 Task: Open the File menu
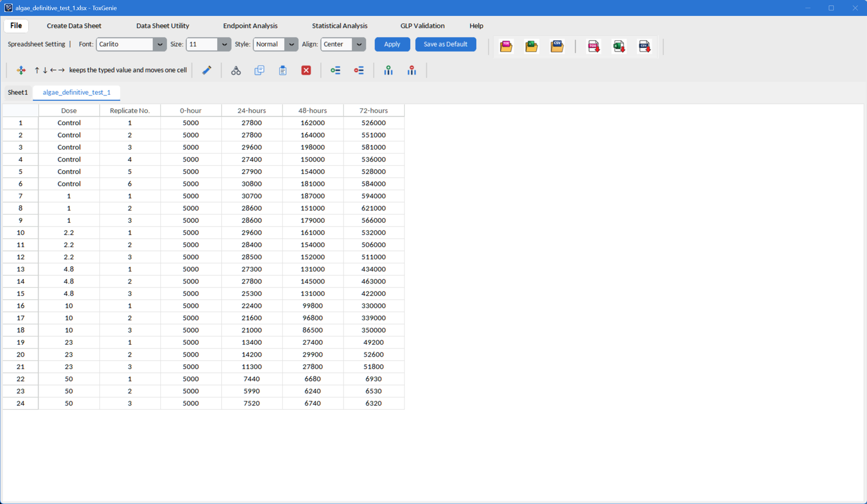point(16,25)
